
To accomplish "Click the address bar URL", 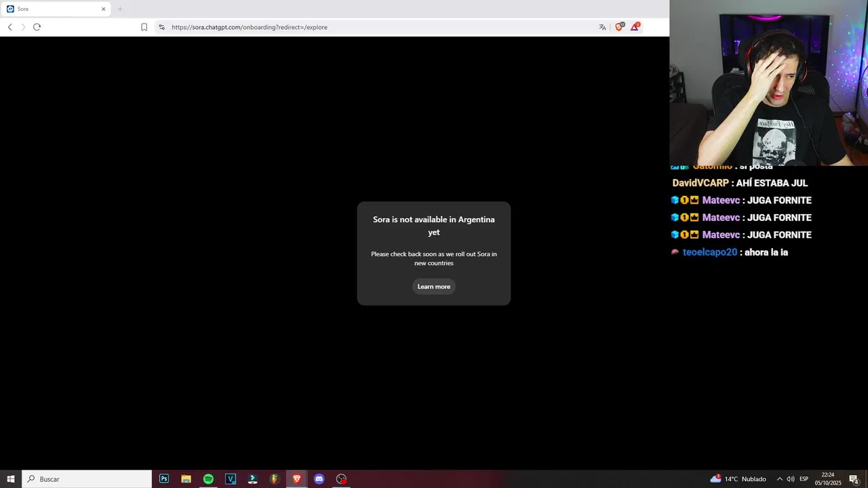I will 249,27.
